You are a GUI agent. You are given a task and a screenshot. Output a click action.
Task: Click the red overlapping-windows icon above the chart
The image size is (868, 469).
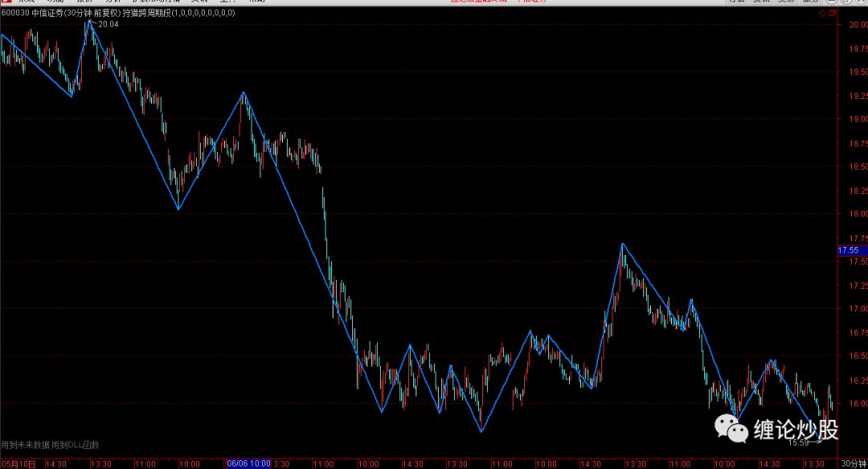point(832,14)
